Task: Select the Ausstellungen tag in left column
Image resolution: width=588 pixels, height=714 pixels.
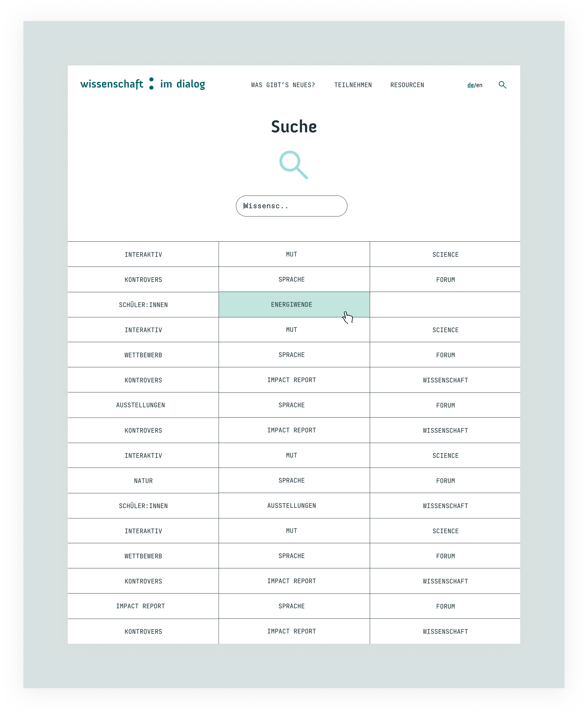Action: 141,405
